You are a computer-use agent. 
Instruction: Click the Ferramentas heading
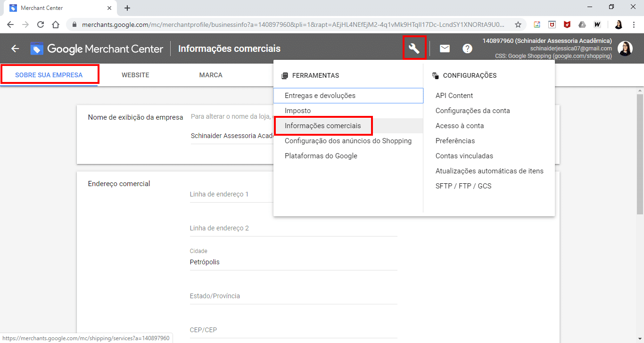[315, 75]
